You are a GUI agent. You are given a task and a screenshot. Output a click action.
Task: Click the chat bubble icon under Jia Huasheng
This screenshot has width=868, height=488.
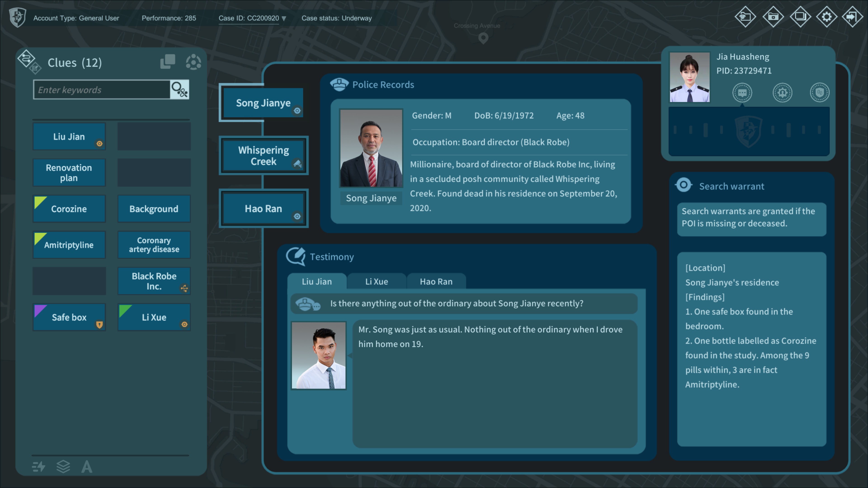pos(742,93)
